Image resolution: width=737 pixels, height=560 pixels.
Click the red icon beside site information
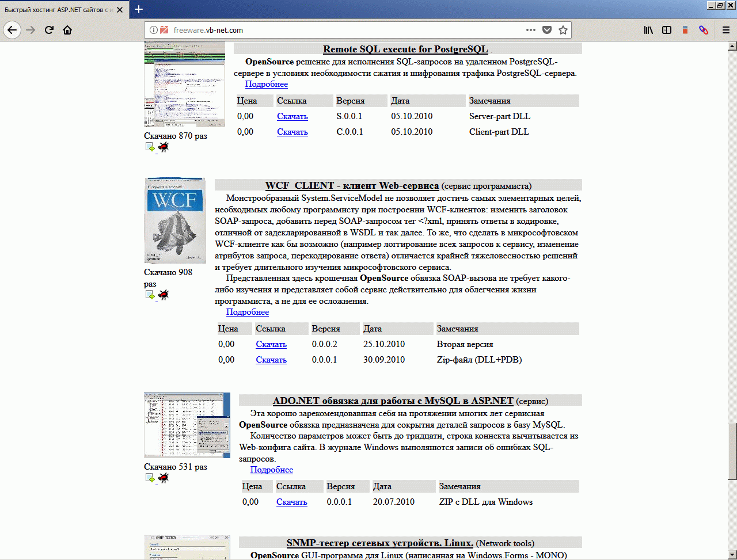(164, 30)
